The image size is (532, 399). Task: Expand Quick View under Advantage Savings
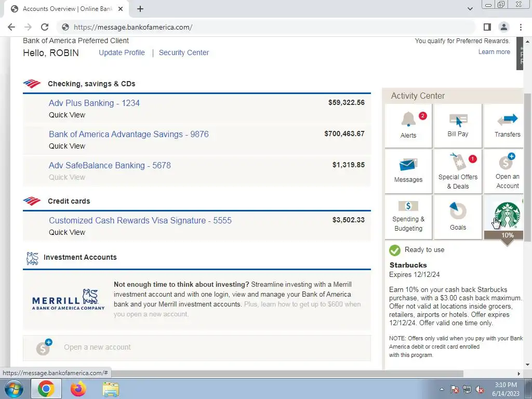pos(67,146)
